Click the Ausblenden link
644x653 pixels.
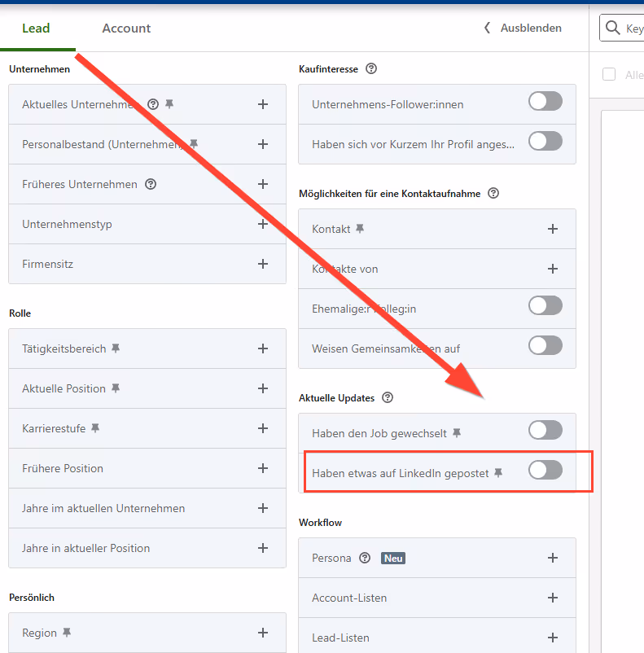pos(529,28)
